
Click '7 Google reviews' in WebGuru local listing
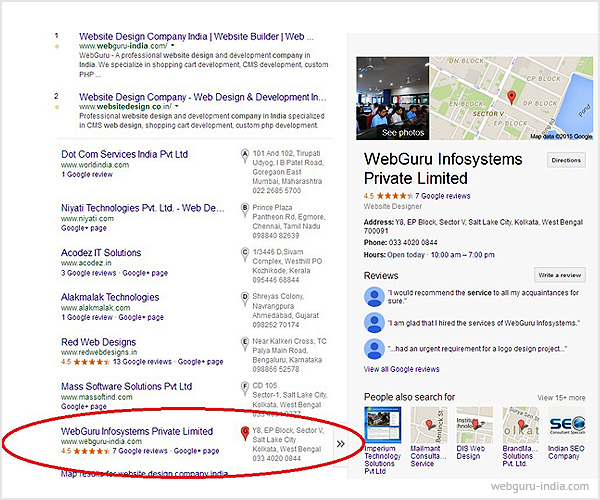(140, 451)
